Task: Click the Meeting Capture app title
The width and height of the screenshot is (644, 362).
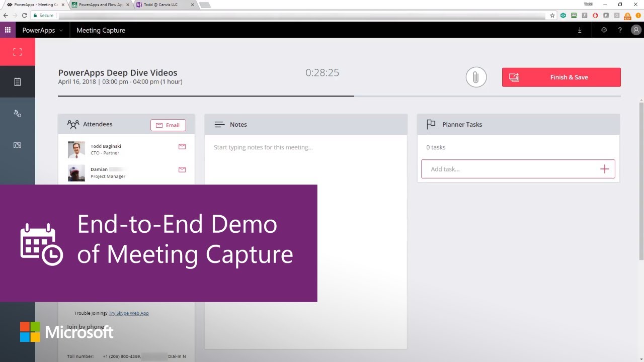Action: [x=101, y=30]
